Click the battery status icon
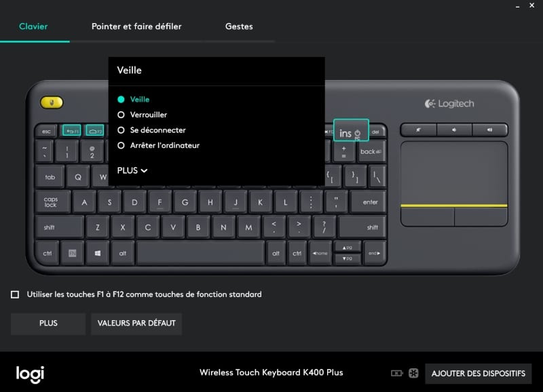The height and width of the screenshot is (392, 543). (x=396, y=373)
